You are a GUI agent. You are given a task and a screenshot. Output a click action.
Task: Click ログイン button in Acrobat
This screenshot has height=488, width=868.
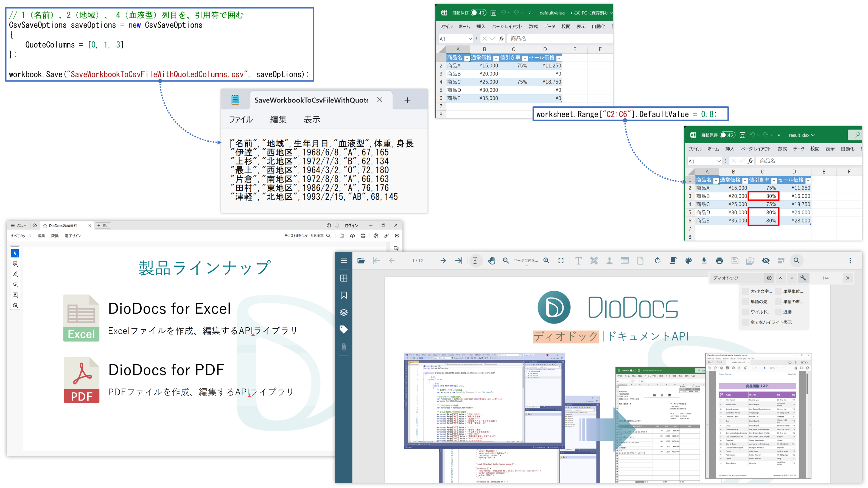351,225
